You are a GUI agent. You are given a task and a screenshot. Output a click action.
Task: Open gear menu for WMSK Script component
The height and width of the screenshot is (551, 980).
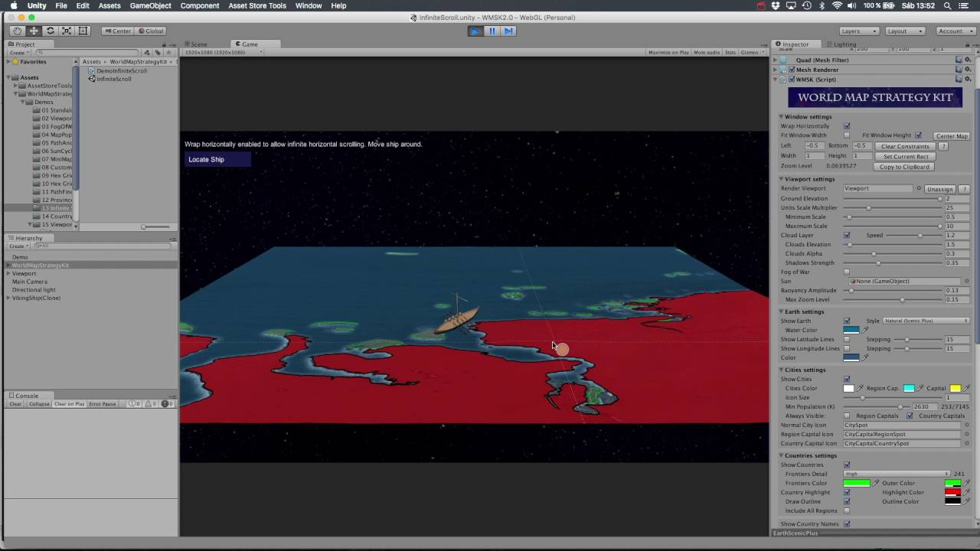(968, 80)
